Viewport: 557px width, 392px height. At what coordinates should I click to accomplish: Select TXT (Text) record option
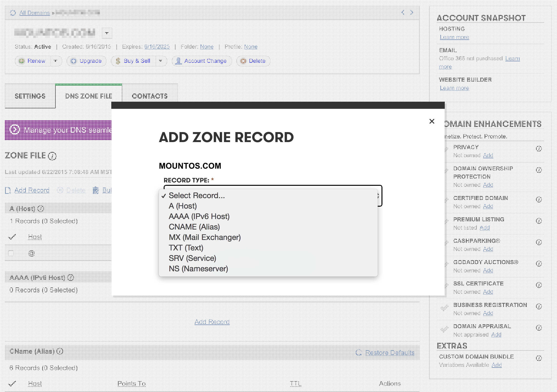[x=268, y=248]
